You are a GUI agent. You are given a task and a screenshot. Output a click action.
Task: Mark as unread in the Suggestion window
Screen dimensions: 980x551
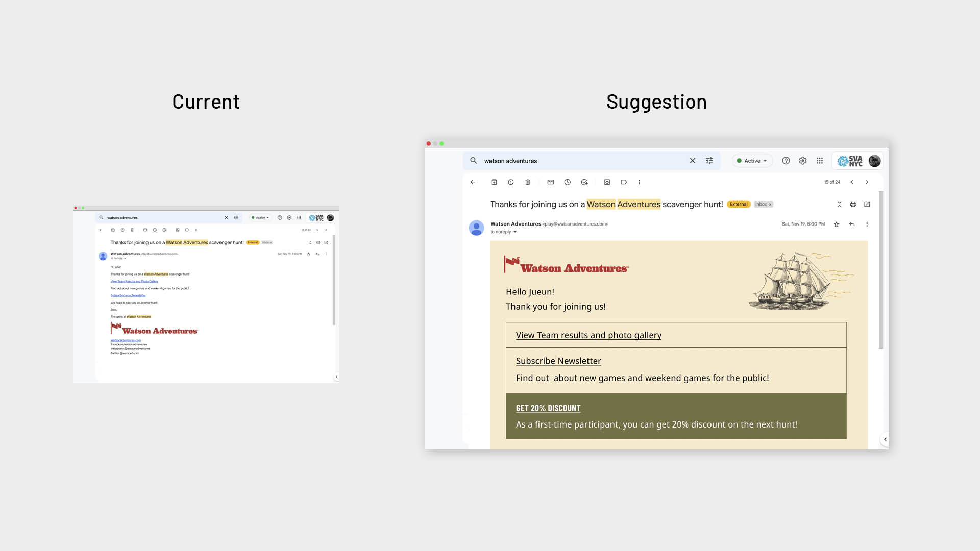pyautogui.click(x=550, y=182)
